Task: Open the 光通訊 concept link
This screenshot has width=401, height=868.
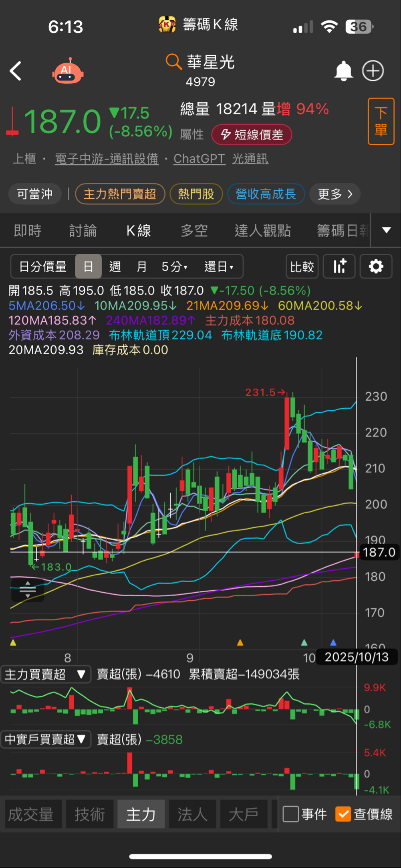Action: [x=250, y=159]
